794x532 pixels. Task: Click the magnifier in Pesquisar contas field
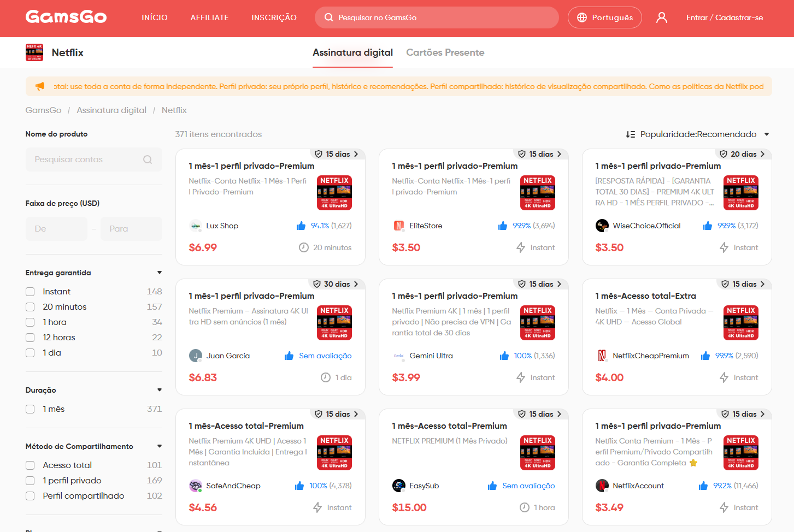(x=148, y=159)
